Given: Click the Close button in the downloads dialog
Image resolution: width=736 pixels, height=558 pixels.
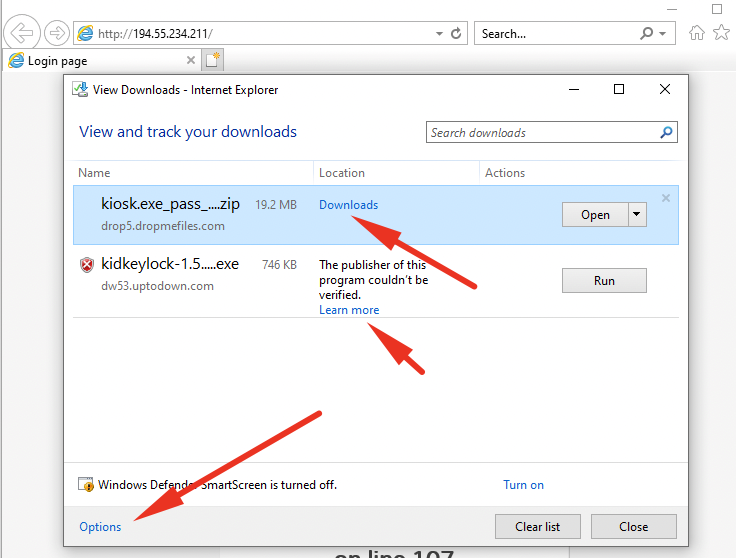Looking at the screenshot, I should (x=634, y=527).
